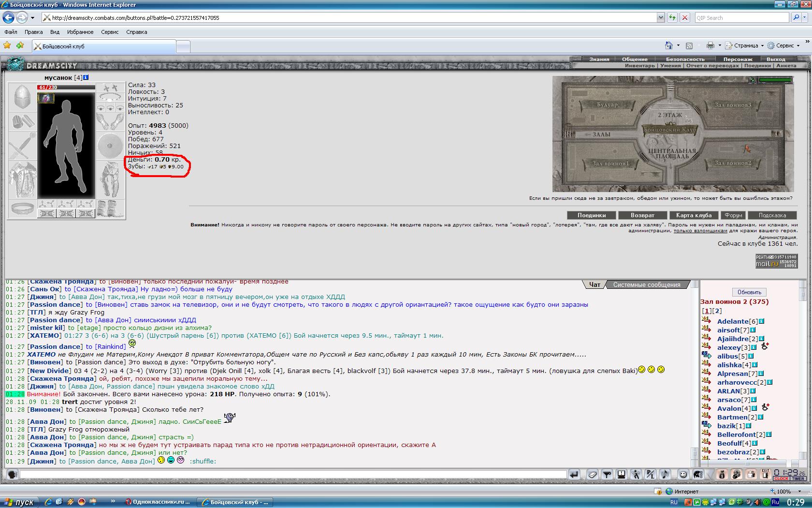Click the eraser clear chat icon
The image size is (812, 508).
tap(593, 475)
